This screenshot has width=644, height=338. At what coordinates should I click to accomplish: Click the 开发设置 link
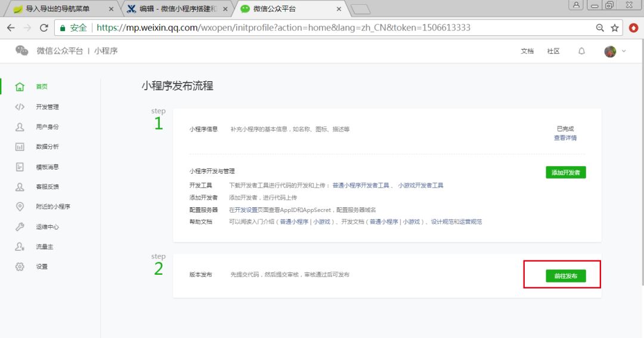coord(246,210)
